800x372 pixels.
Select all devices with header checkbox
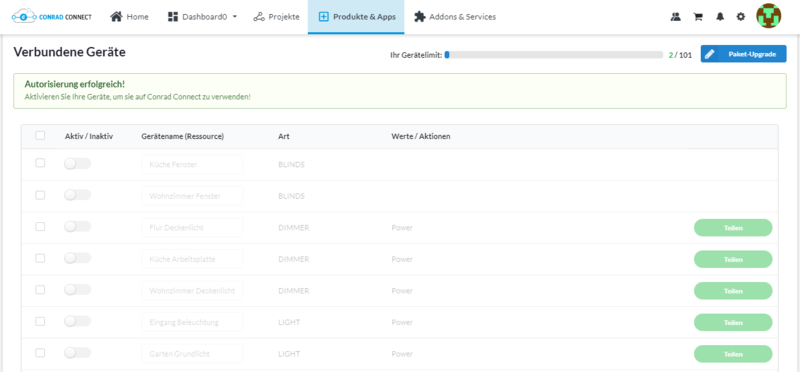click(x=40, y=136)
